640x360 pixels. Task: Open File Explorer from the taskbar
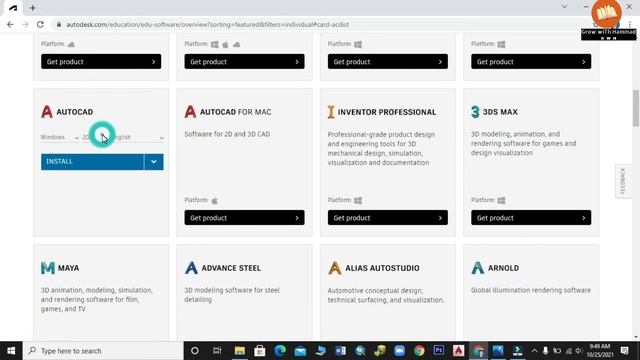pyautogui.click(x=240, y=351)
